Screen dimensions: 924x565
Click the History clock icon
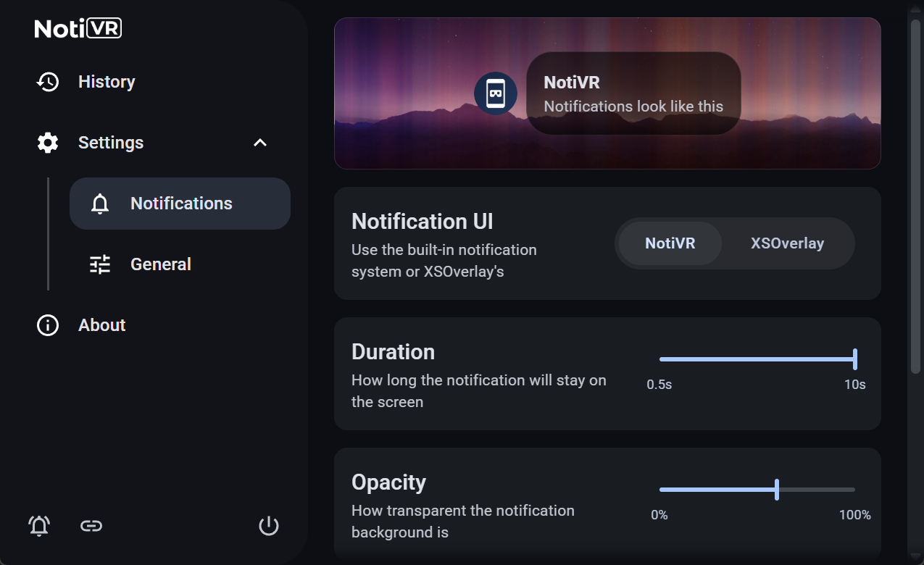pyautogui.click(x=48, y=82)
